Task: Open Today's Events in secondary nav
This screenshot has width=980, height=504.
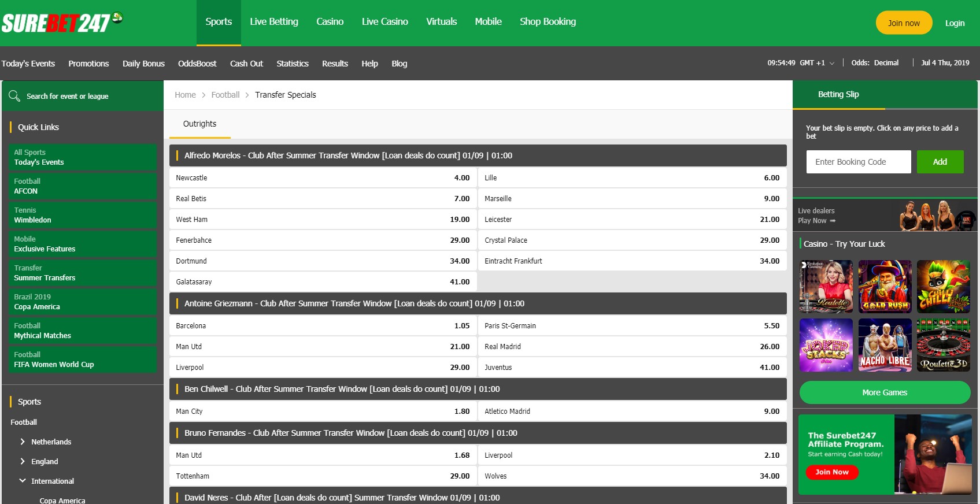Action: click(x=28, y=64)
